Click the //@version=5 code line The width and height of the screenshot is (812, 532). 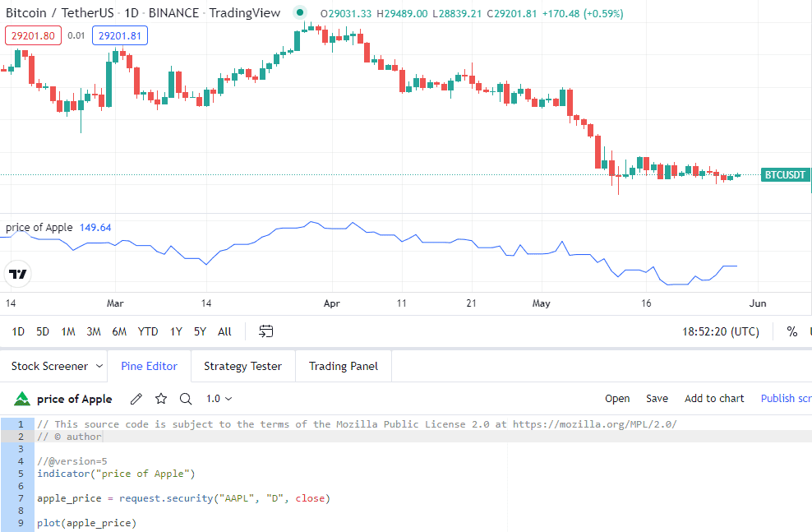coord(72,461)
